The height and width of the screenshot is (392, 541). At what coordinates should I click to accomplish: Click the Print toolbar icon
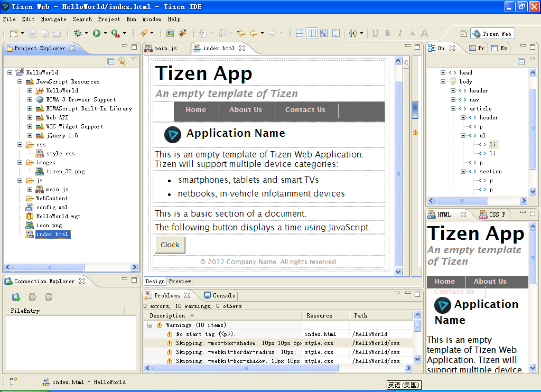57,33
